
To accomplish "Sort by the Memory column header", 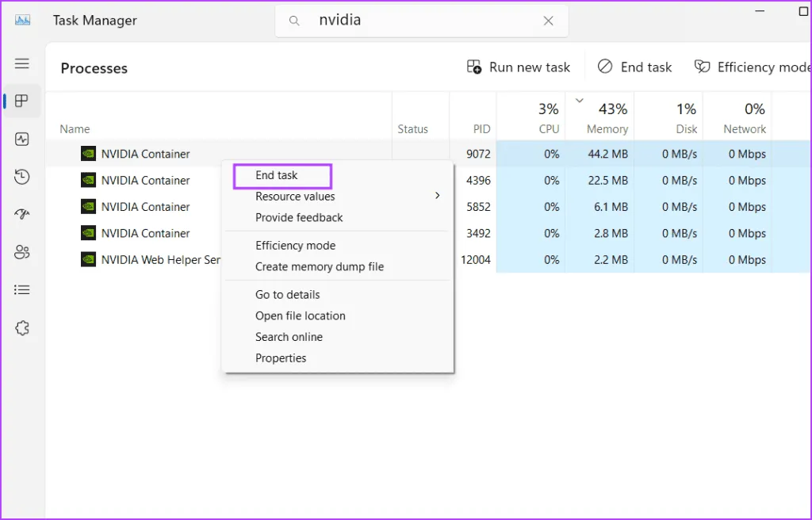I will [x=607, y=119].
